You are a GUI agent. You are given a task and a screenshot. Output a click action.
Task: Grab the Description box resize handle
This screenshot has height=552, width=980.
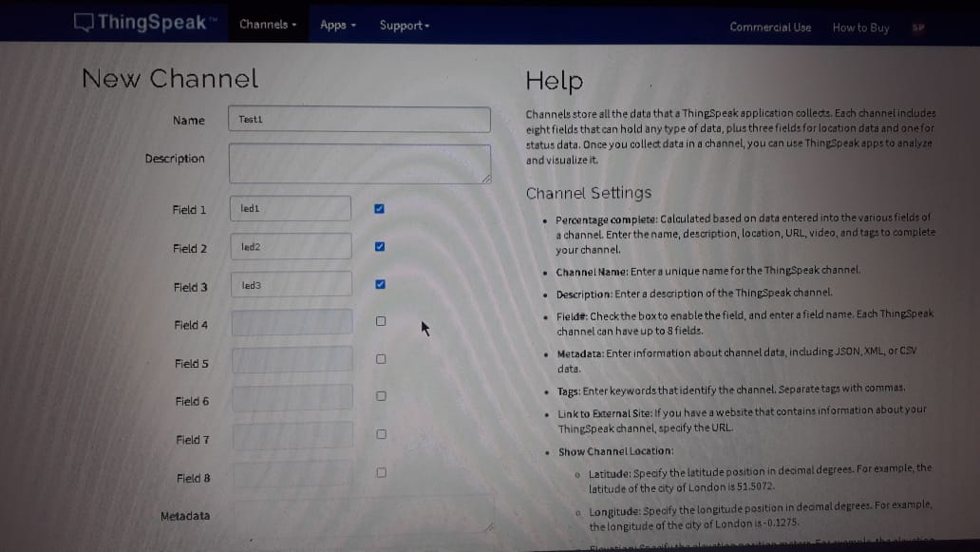coord(486,179)
